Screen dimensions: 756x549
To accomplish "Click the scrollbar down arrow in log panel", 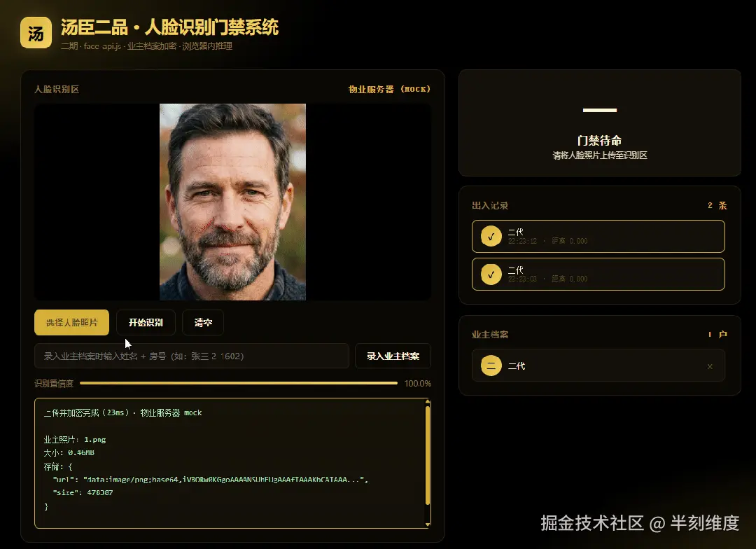I will (428, 524).
